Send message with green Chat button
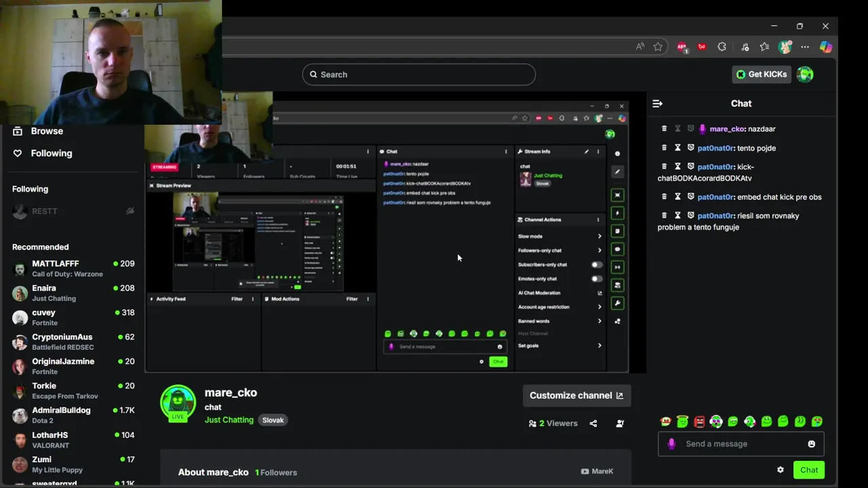868x488 pixels. (x=809, y=470)
